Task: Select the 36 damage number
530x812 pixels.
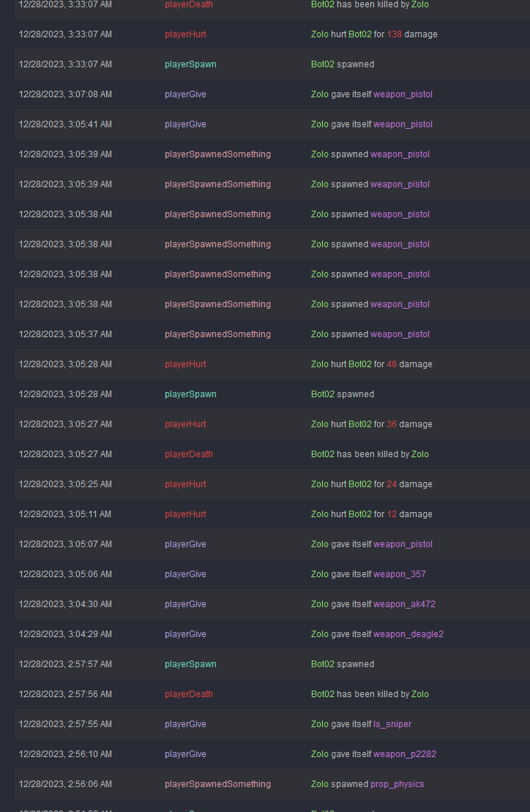Action: [x=392, y=424]
